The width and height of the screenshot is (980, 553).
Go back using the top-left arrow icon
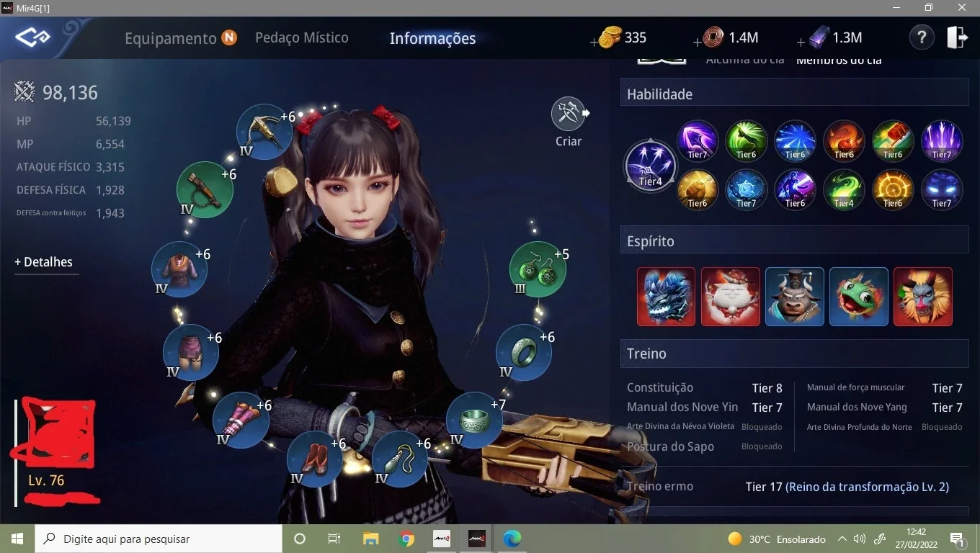[32, 37]
